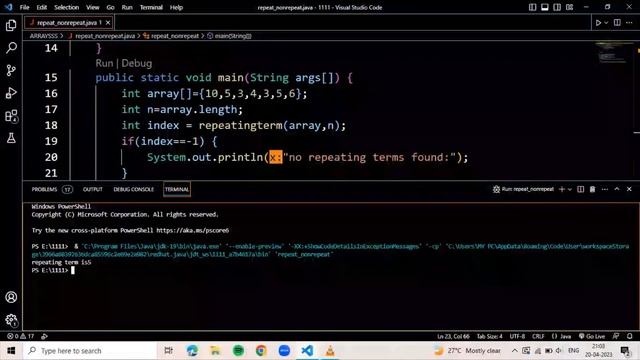Open the Source Control view
Screen dimensions: 640x360
tap(11, 70)
